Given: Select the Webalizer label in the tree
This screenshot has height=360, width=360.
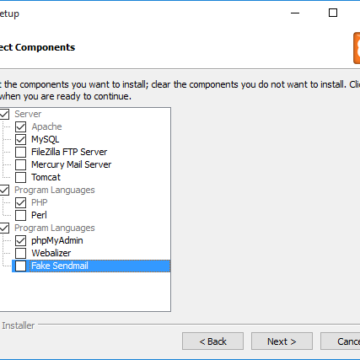Looking at the screenshot, I should 51,253.
